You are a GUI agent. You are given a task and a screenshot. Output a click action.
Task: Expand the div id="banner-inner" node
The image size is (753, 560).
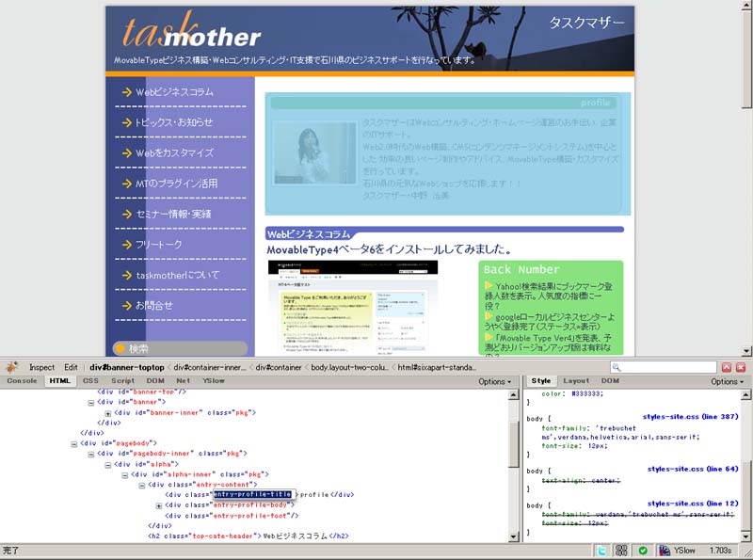[108, 413]
